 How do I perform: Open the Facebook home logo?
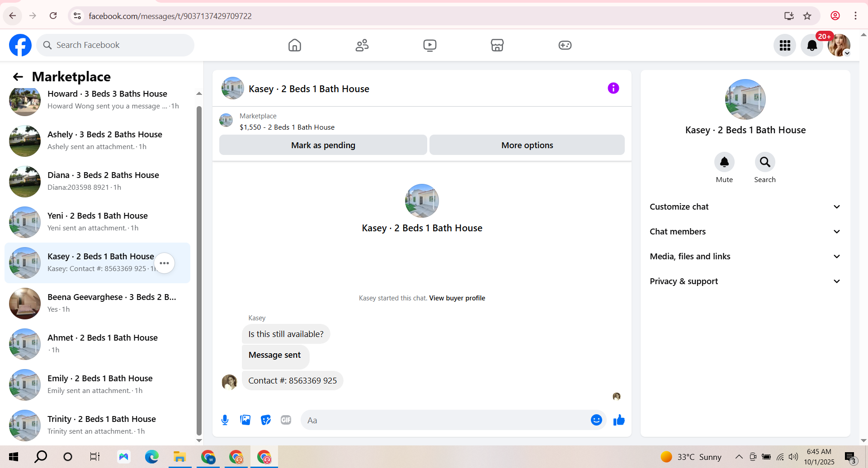[20, 45]
